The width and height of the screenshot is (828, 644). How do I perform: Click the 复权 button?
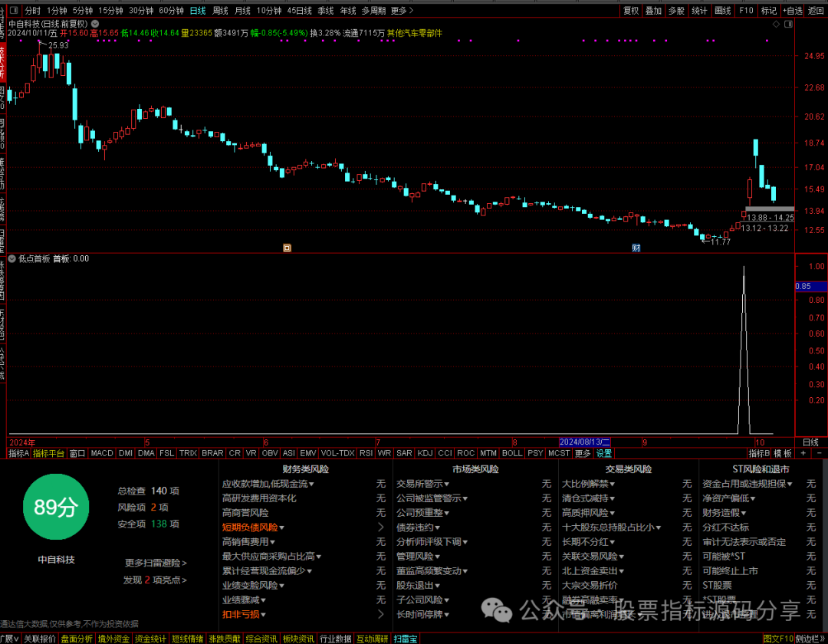(630, 11)
